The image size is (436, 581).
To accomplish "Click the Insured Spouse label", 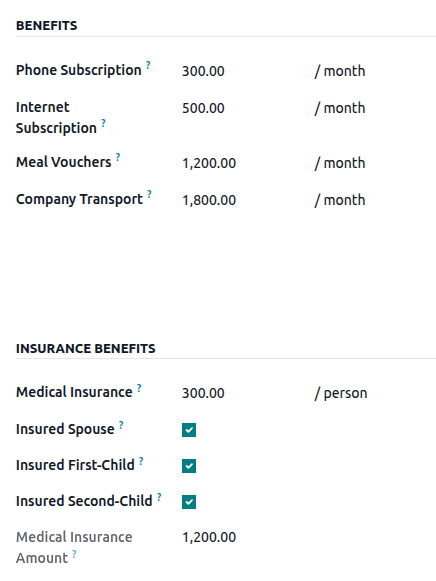I will point(65,429).
